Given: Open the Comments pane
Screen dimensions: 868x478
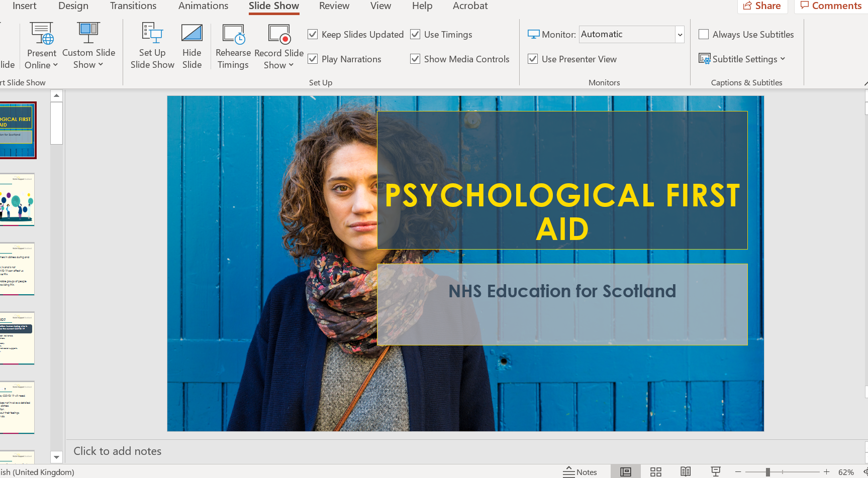Looking at the screenshot, I should tap(831, 6).
